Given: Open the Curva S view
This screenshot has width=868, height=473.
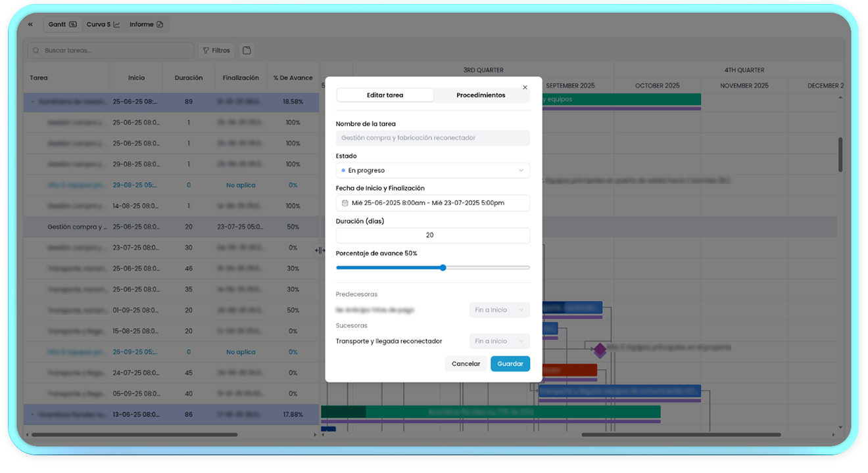Looking at the screenshot, I should [103, 24].
